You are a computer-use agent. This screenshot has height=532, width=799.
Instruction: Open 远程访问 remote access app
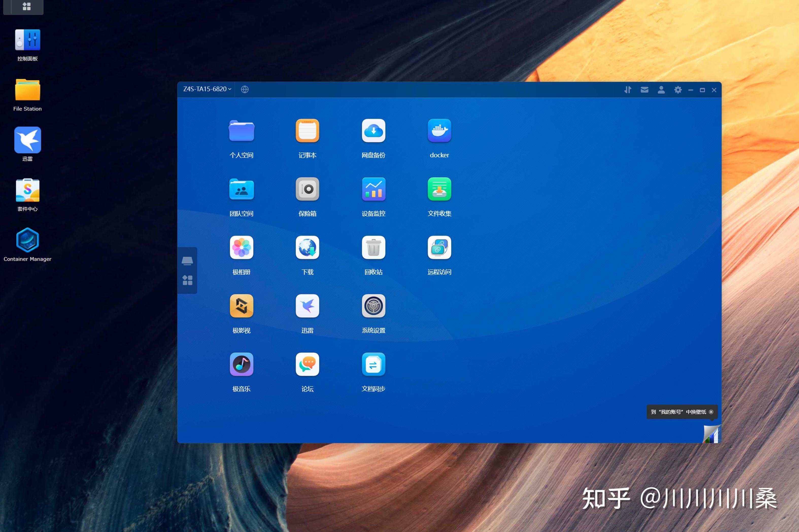pyautogui.click(x=439, y=248)
